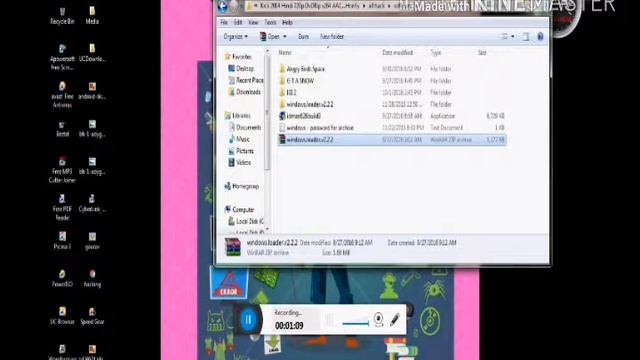
Task: Select the windows.loader.v2.2.2 File folder row
Action: point(392,104)
